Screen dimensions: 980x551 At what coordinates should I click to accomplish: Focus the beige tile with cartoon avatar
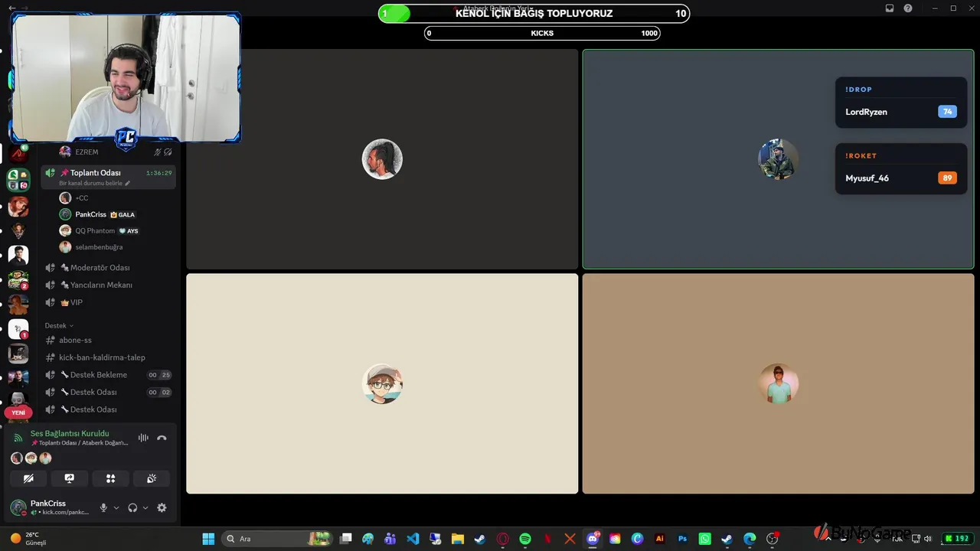pyautogui.click(x=382, y=383)
